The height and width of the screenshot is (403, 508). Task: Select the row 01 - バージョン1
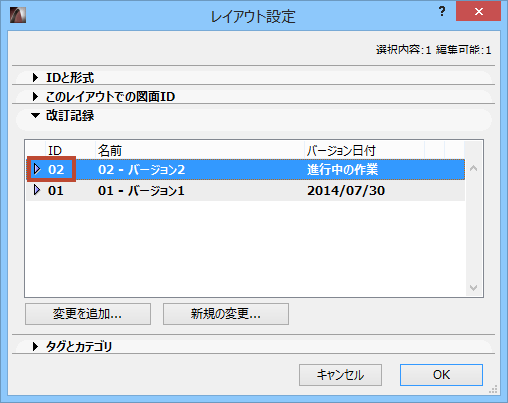pyautogui.click(x=246, y=191)
